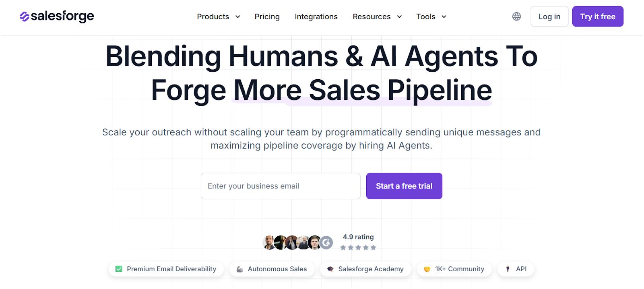Viewport: 644px width, 289px height.
Task: Click the plug icon on the API badge
Action: [x=508, y=269]
